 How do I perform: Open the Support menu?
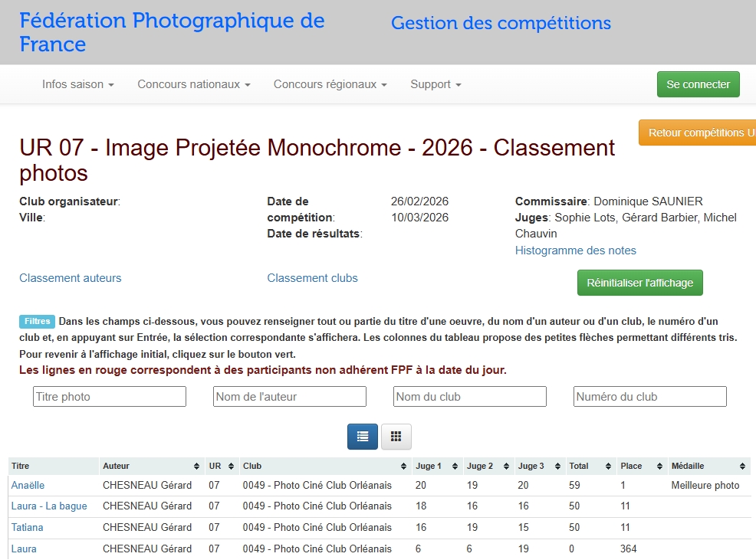pos(436,84)
